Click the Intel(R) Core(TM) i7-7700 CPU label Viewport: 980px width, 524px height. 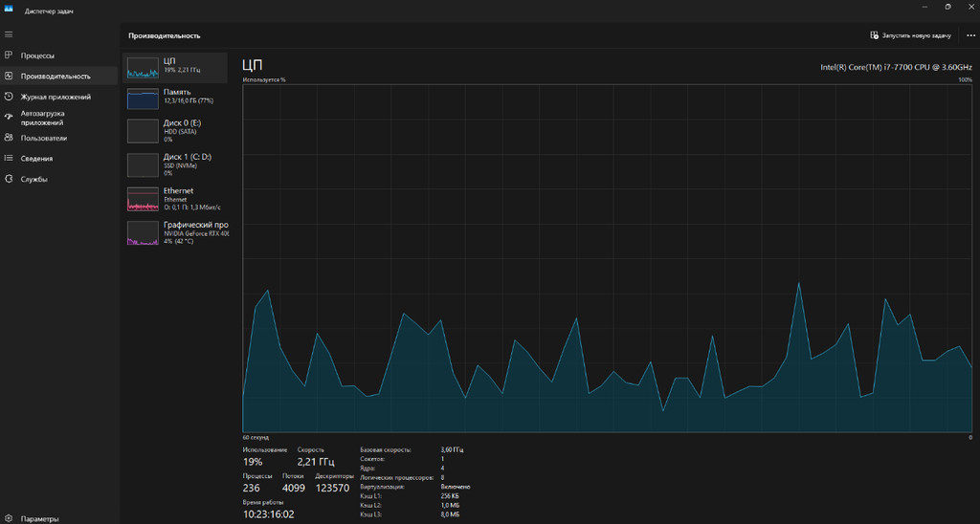point(896,67)
